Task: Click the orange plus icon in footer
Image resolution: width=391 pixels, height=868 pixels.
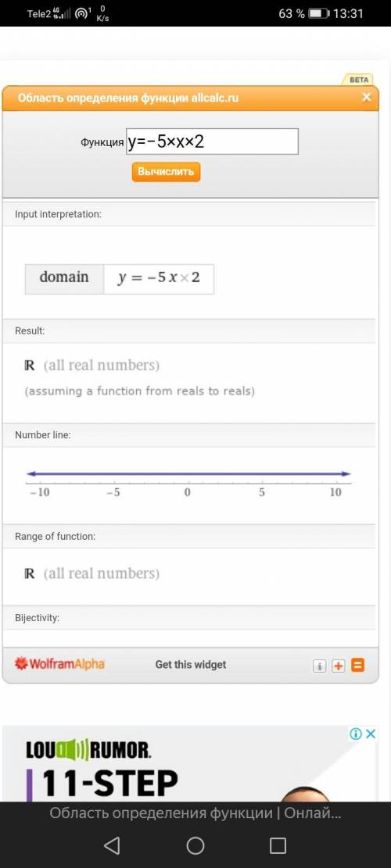Action: pos(339,666)
